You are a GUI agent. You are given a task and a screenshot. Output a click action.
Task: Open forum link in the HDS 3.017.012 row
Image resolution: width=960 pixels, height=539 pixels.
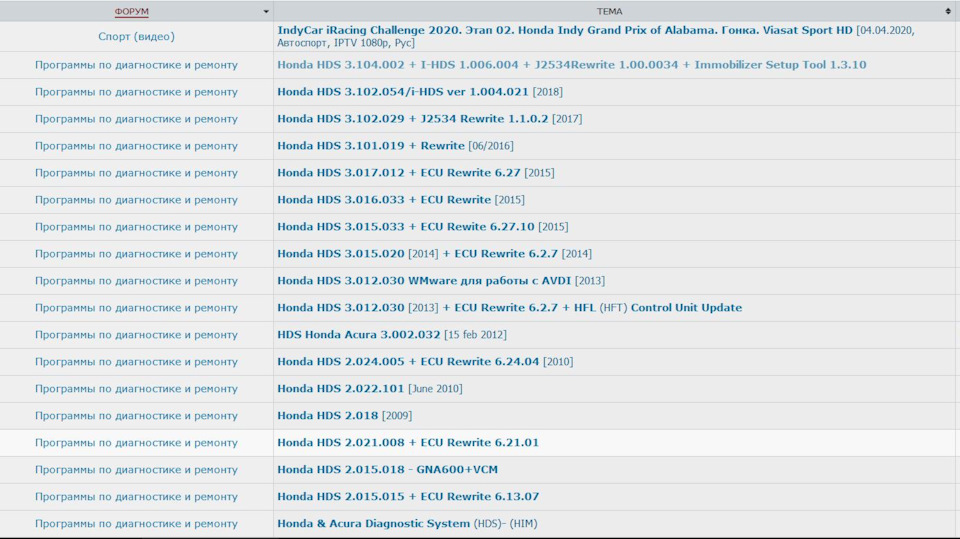137,172
